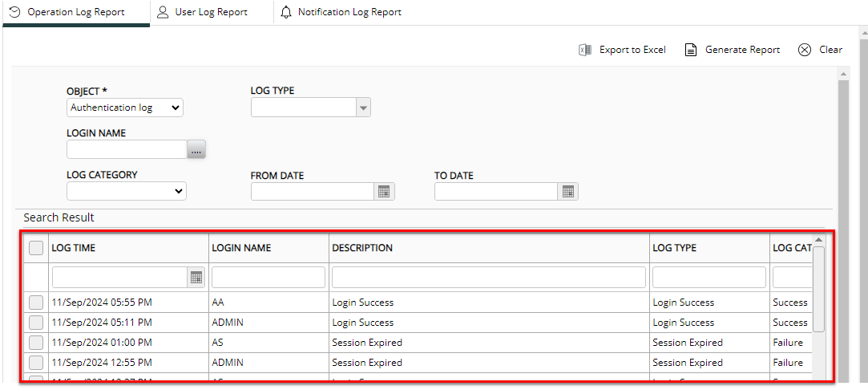
Task: Open the Object dropdown showing Authentication log
Action: (x=124, y=108)
